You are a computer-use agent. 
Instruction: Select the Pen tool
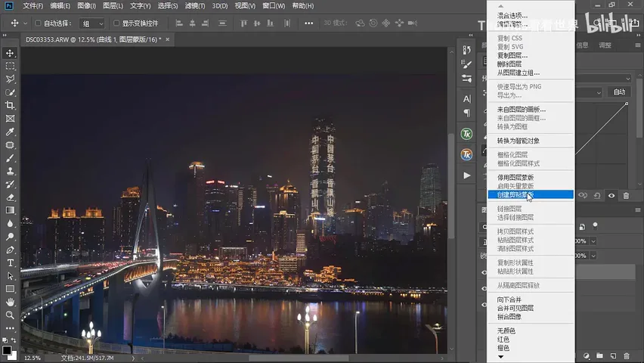[11, 250]
